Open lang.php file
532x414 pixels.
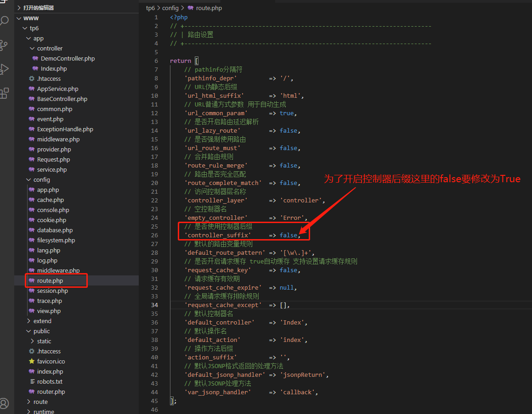49,251
